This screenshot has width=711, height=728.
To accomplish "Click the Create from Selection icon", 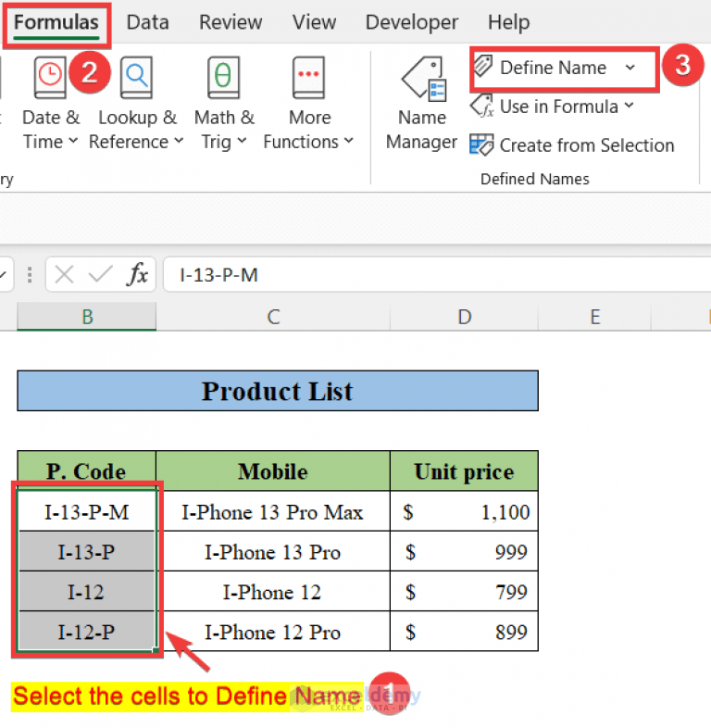I will 481,144.
